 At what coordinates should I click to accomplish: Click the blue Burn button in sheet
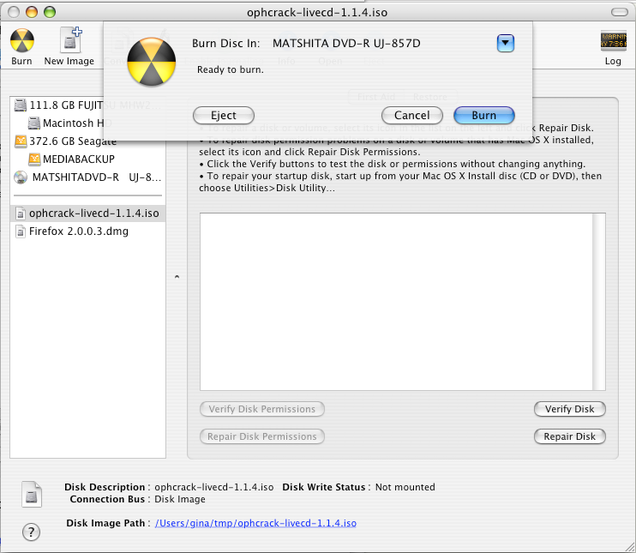(x=484, y=115)
